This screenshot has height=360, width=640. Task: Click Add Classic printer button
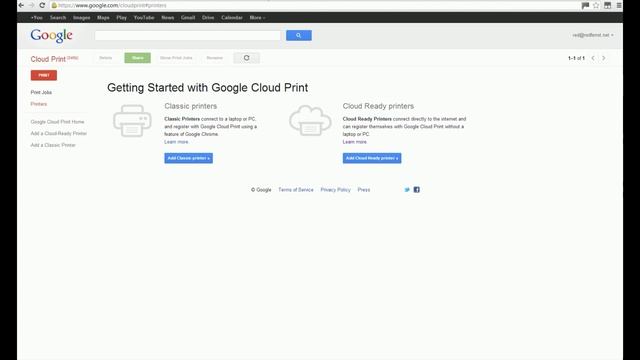coord(189,158)
